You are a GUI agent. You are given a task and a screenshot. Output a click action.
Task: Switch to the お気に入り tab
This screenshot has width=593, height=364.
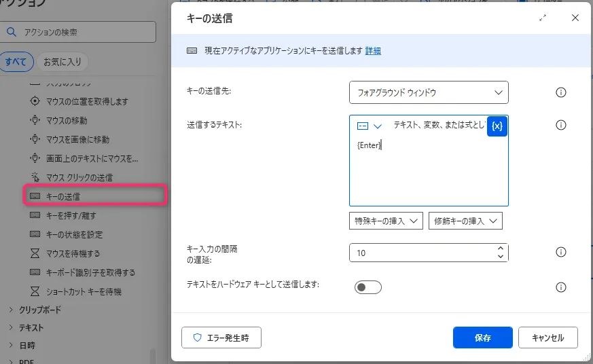coord(62,62)
